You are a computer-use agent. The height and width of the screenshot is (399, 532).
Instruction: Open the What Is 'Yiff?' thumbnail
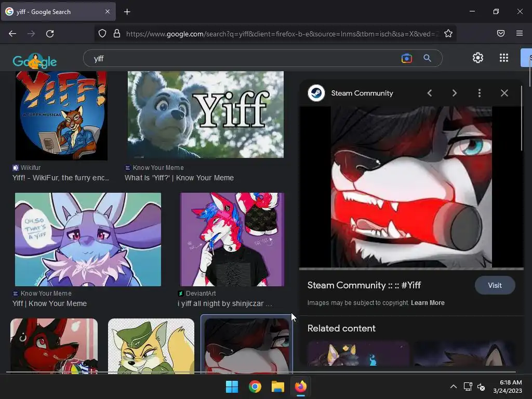pos(206,115)
